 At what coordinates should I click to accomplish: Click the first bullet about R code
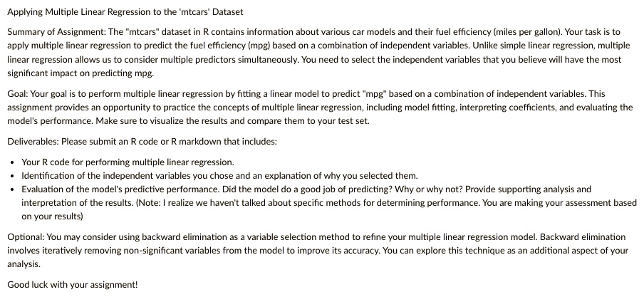[x=128, y=162]
